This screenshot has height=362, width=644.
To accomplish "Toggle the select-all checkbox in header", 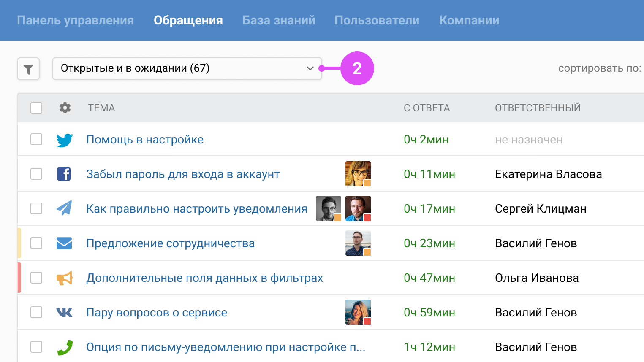I will tap(36, 108).
